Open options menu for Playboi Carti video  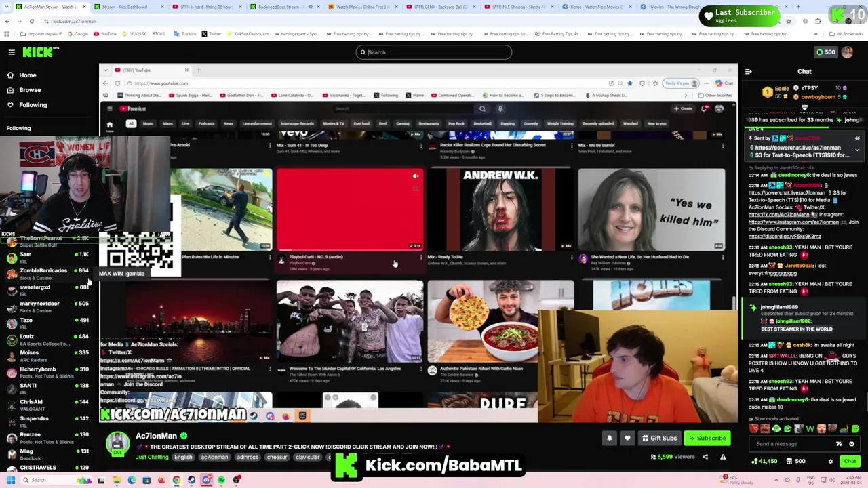420,258
